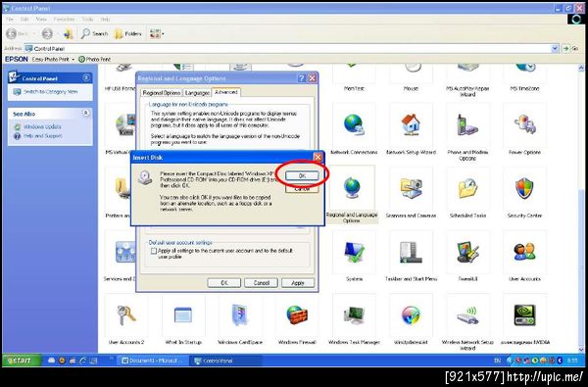Open the Help and Support link

coord(43,136)
